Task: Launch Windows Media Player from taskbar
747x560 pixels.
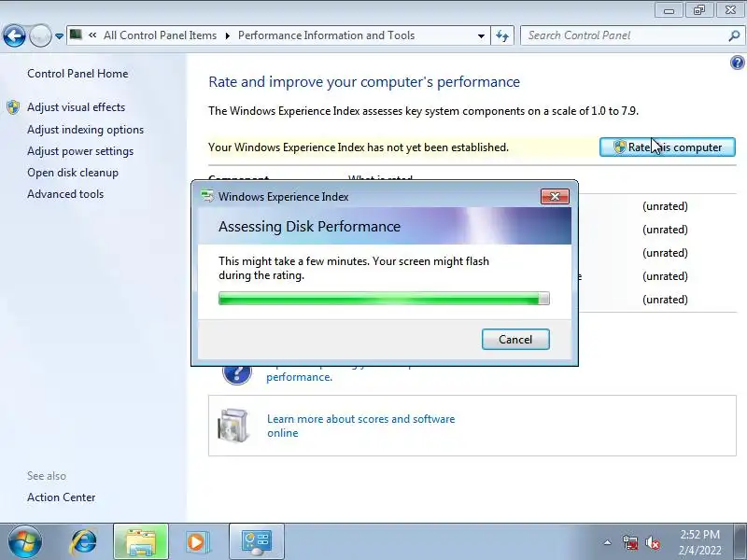Action: tap(197, 542)
